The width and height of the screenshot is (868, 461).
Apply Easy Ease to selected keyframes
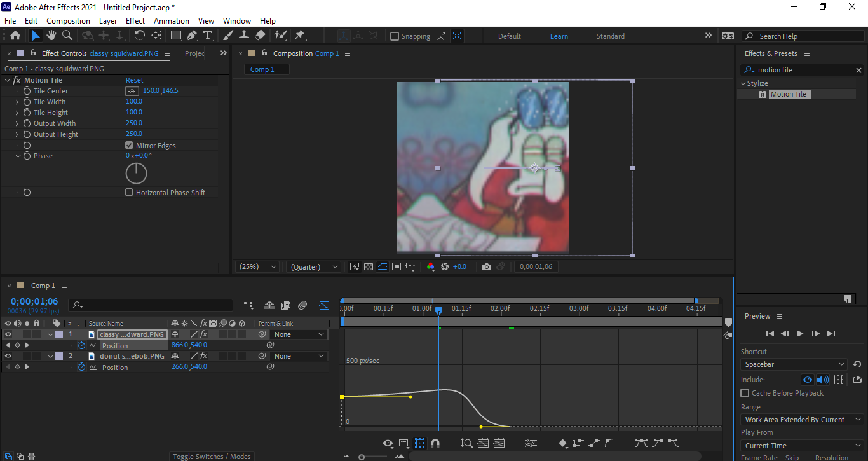(642, 443)
